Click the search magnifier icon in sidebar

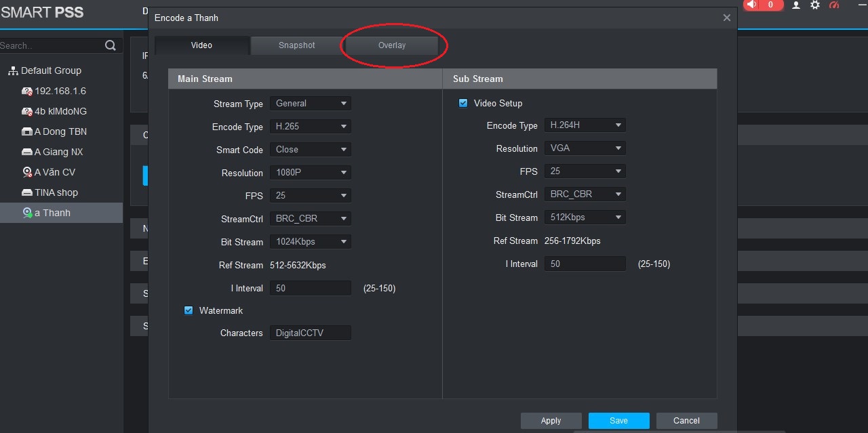click(x=111, y=45)
